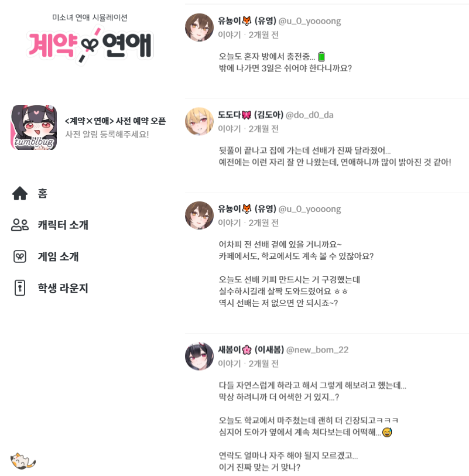The width and height of the screenshot is (469, 476).
Task: Click the home house icon
Action: (x=20, y=193)
